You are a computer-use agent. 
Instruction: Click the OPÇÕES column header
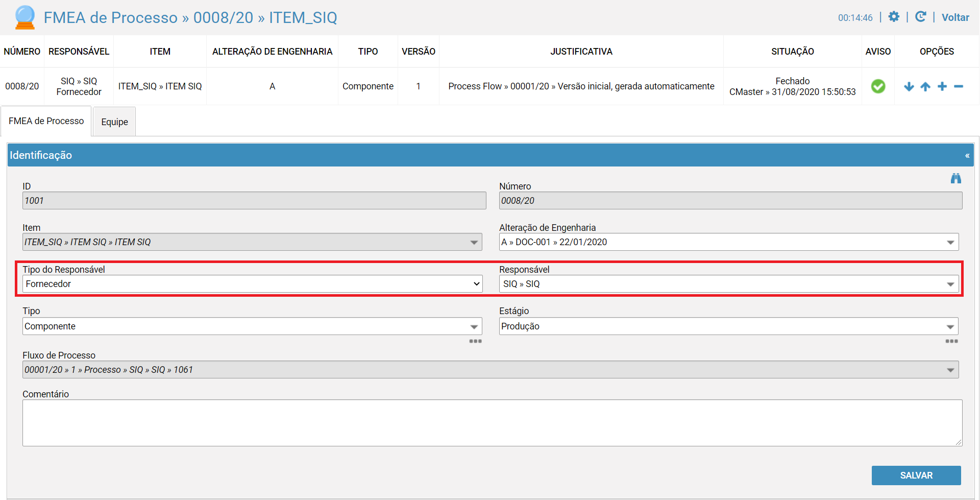pyautogui.click(x=937, y=52)
